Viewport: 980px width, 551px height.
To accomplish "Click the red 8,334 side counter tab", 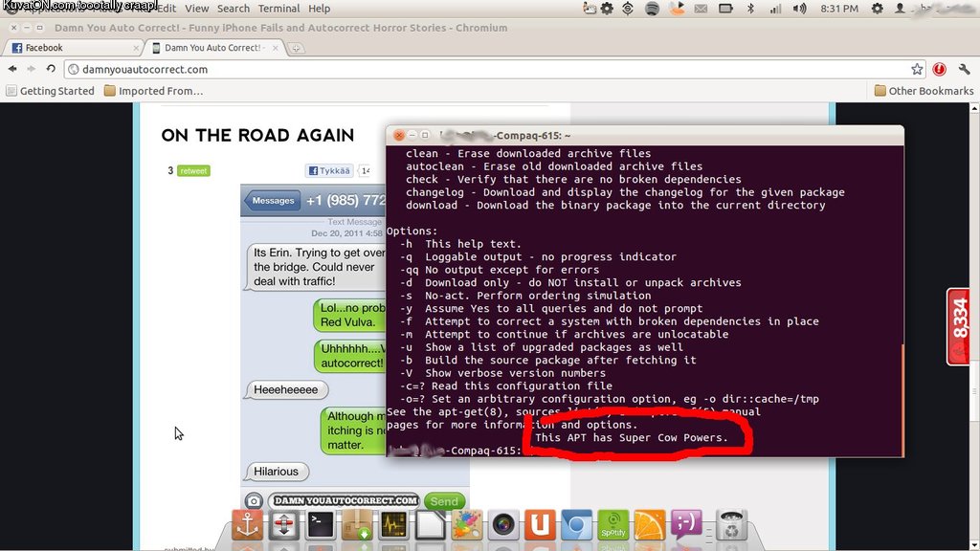I will tap(962, 327).
